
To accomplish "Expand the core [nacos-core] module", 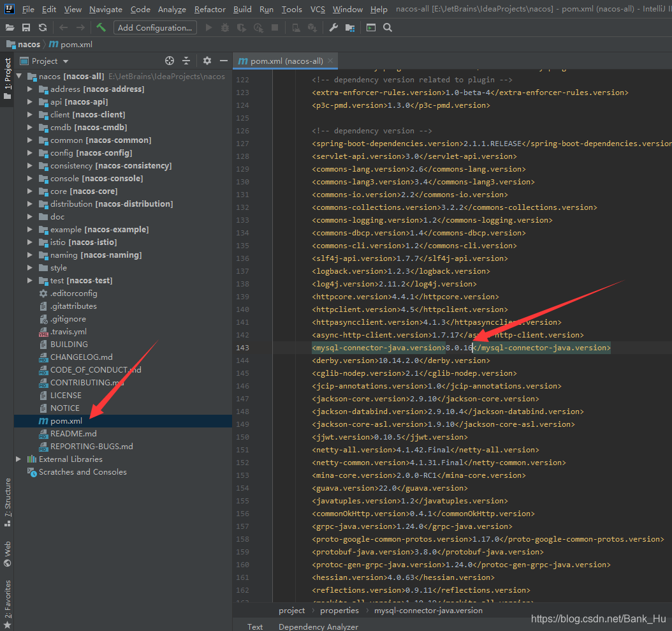I will [x=29, y=191].
